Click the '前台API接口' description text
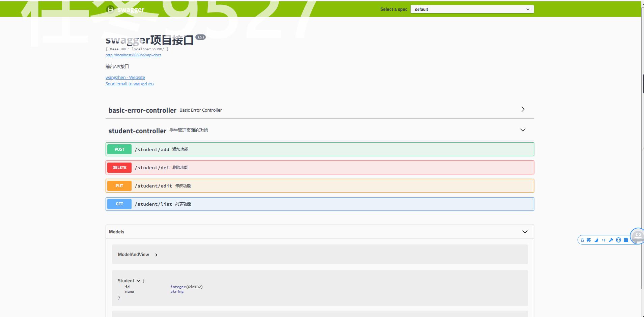644x317 pixels. coord(117,66)
